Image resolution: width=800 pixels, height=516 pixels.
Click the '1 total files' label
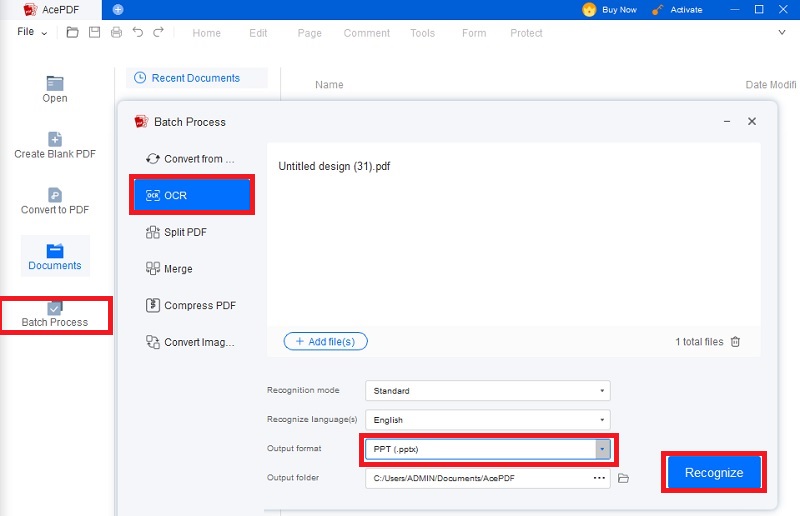[699, 341]
